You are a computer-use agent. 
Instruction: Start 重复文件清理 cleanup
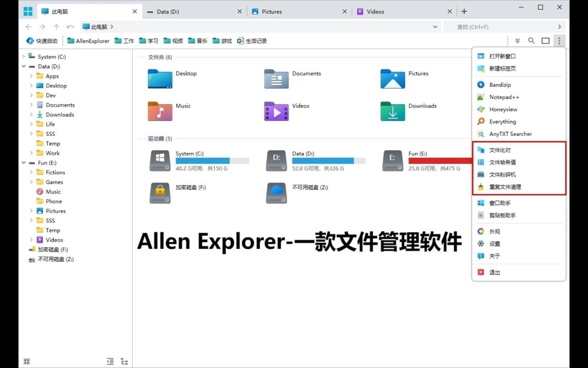pos(505,186)
